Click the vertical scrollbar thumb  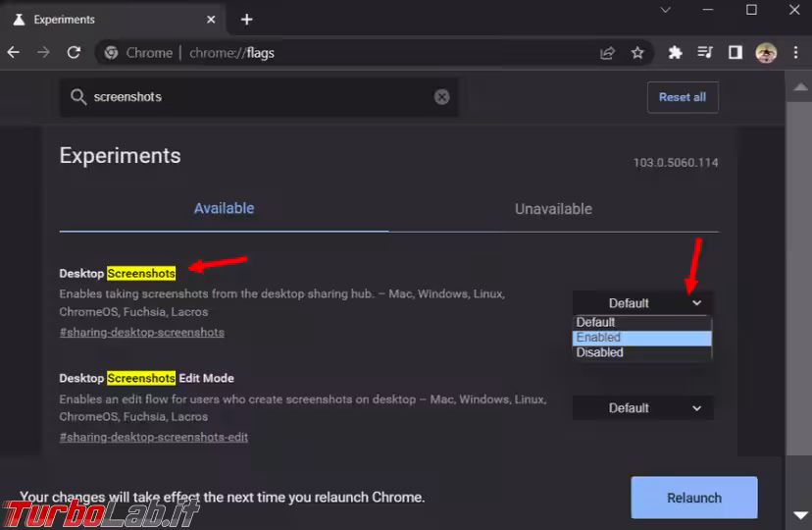coord(798,278)
